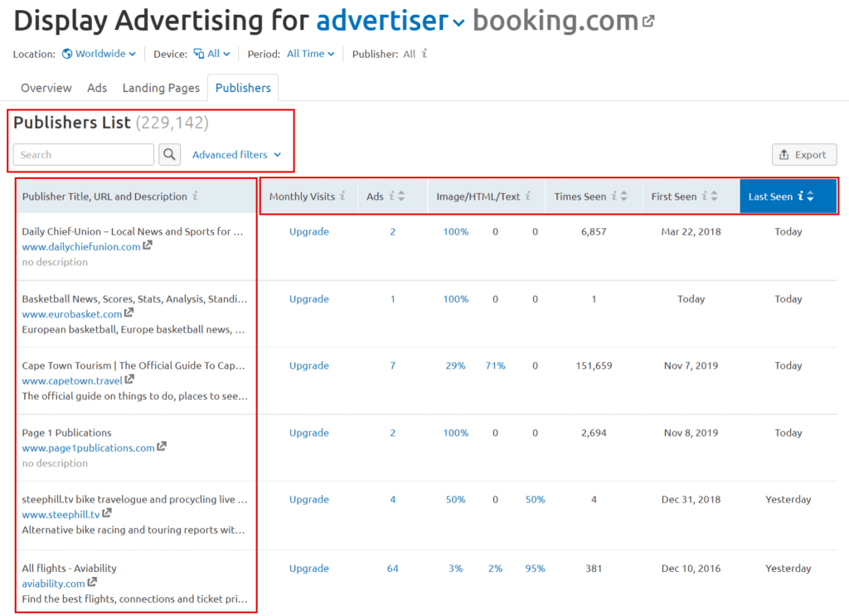The width and height of the screenshot is (849, 616).
Task: Click info icon beside Publisher Title column
Action: [195, 196]
